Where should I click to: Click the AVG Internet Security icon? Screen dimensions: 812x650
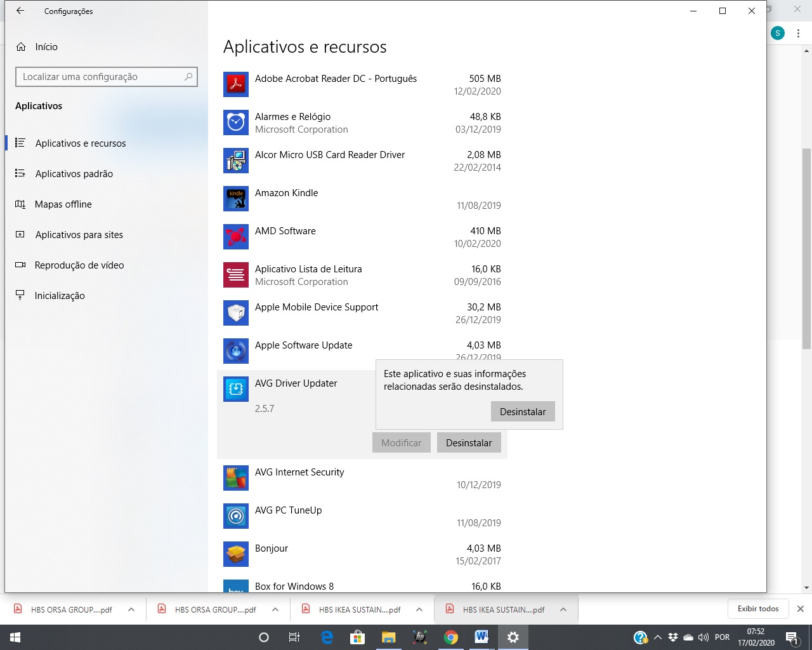(236, 478)
